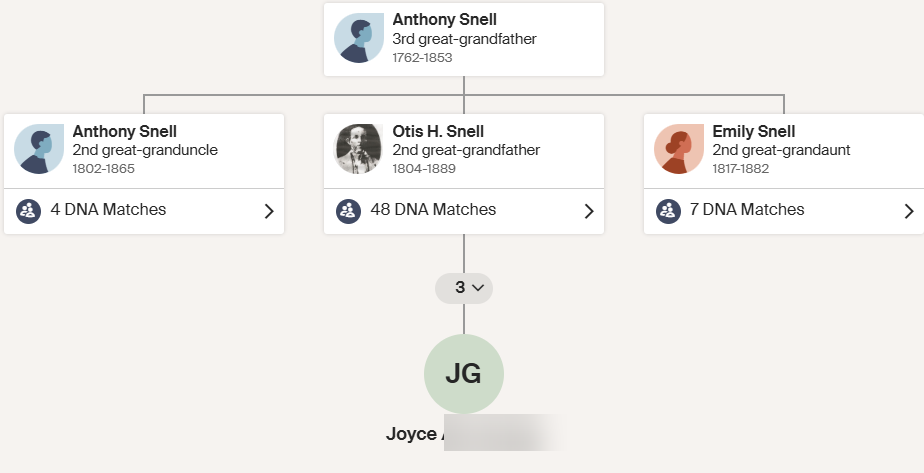
Task: Open arrow for 4 DNA Matches
Action: tap(269, 211)
